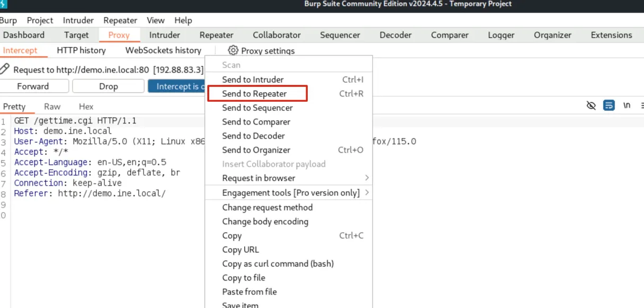Open the Decoder tab

pos(396,35)
